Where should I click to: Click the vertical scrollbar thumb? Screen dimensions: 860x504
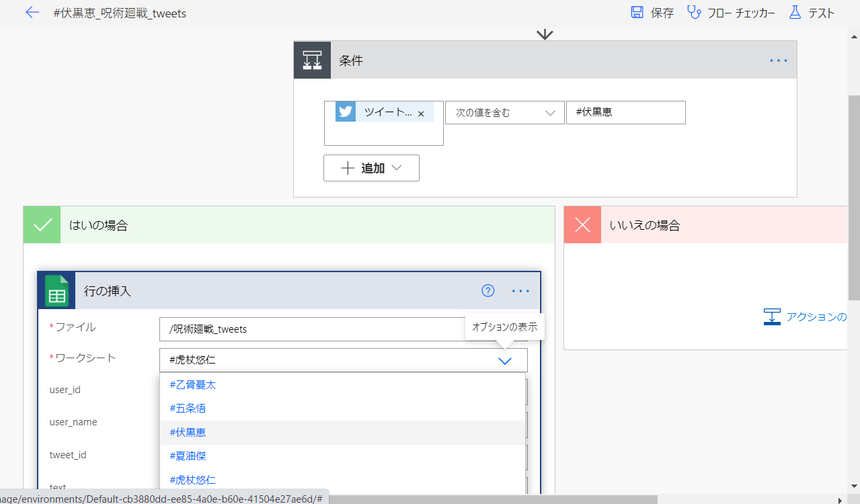click(x=854, y=198)
